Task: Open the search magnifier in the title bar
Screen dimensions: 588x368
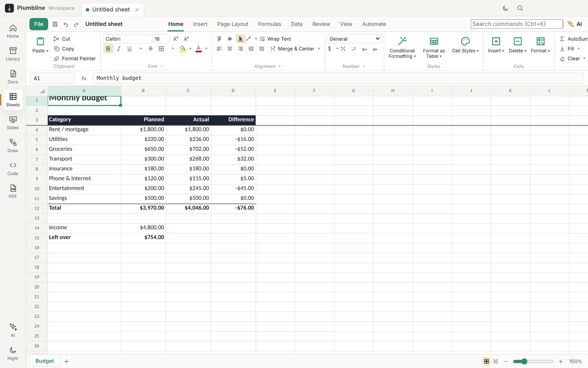Action: click(520, 8)
